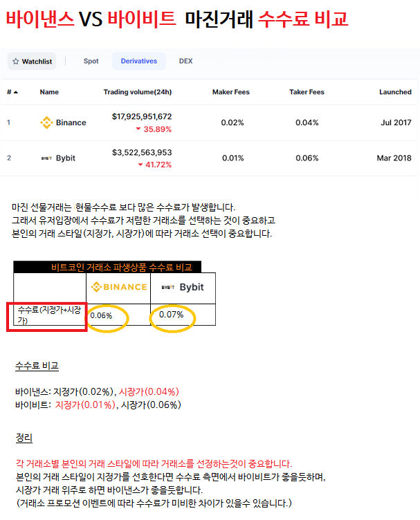420x520 pixels.
Task: Switch to the Spot tab
Action: tap(91, 61)
